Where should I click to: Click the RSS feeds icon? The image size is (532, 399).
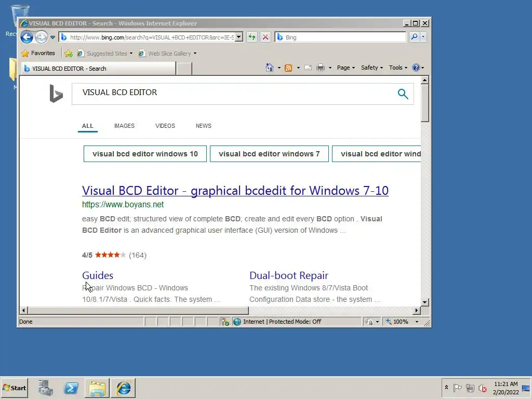tap(288, 68)
